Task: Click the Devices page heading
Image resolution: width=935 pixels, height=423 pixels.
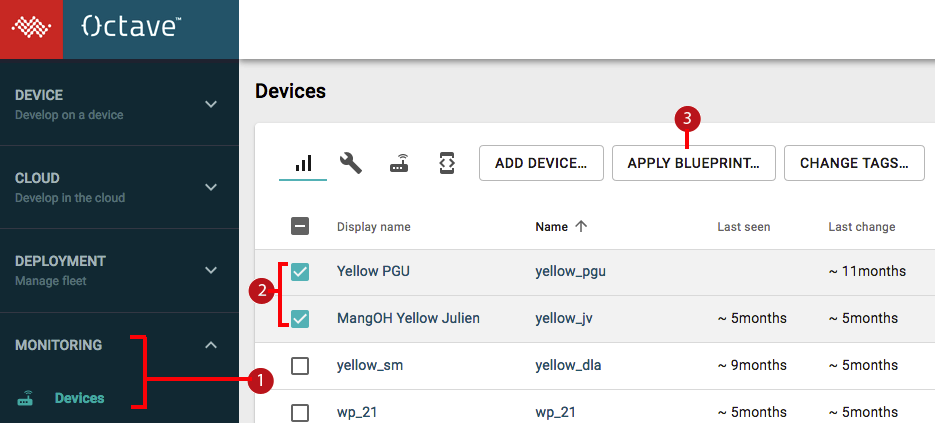Action: pyautogui.click(x=290, y=91)
